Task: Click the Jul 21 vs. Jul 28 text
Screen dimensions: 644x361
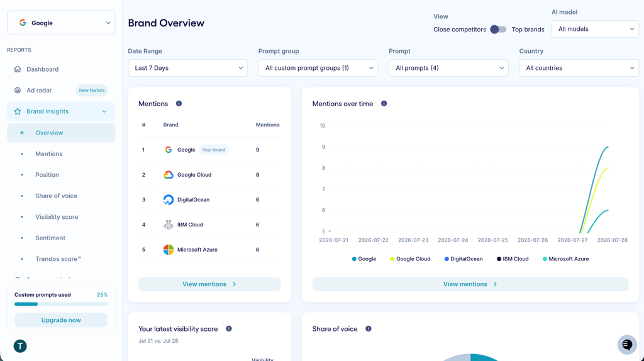Action: click(158, 340)
